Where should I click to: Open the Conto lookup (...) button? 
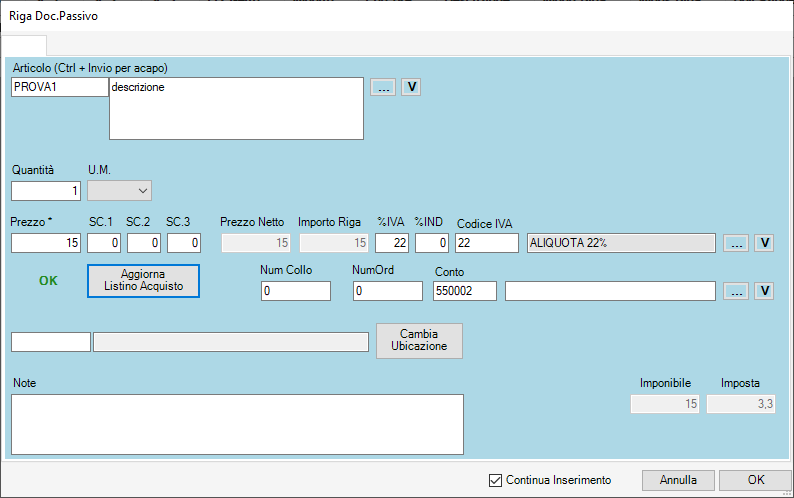[735, 291]
